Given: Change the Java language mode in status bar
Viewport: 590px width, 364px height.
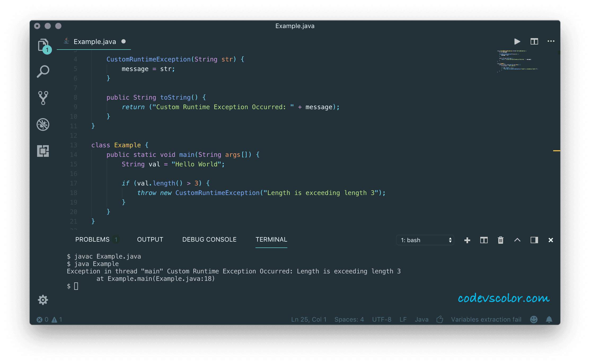Looking at the screenshot, I should coord(421,319).
